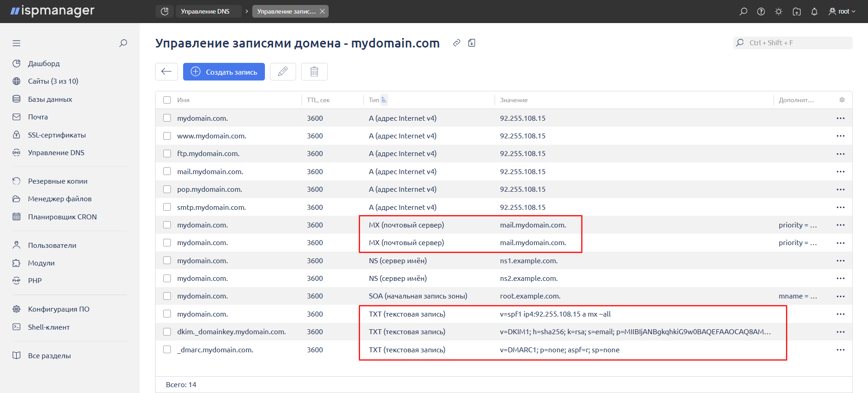Open table column settings gear icon

pos(842,100)
